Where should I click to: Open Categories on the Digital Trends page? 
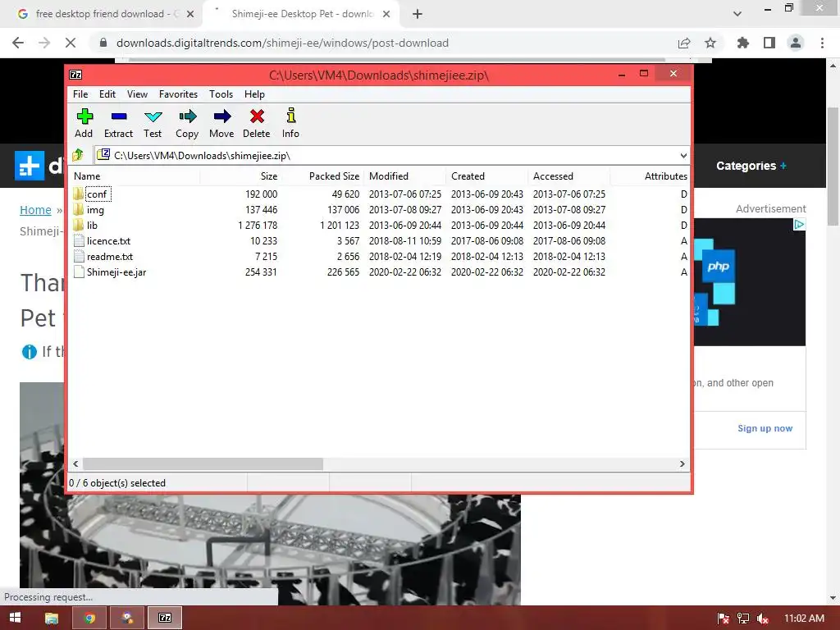(x=751, y=166)
